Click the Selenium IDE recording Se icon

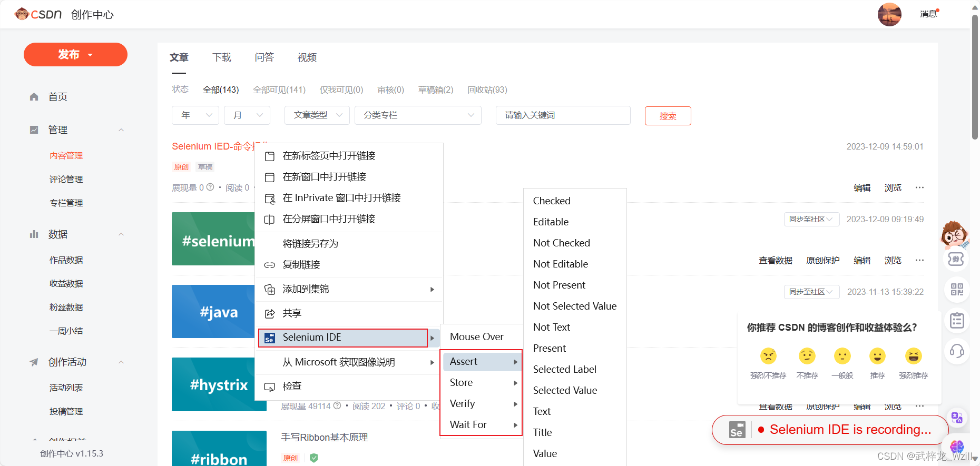coord(737,430)
